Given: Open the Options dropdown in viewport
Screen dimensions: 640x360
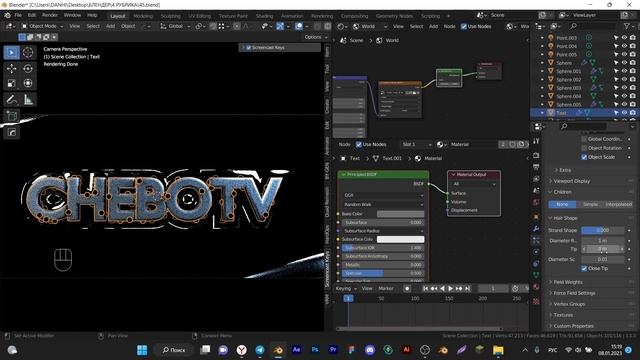Looking at the screenshot, I should click(316, 37).
